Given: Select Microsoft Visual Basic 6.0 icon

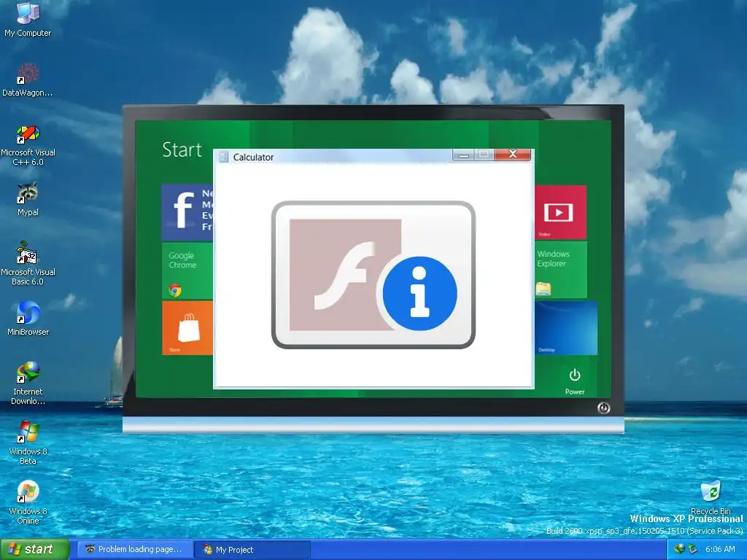Looking at the screenshot, I should 28,263.
